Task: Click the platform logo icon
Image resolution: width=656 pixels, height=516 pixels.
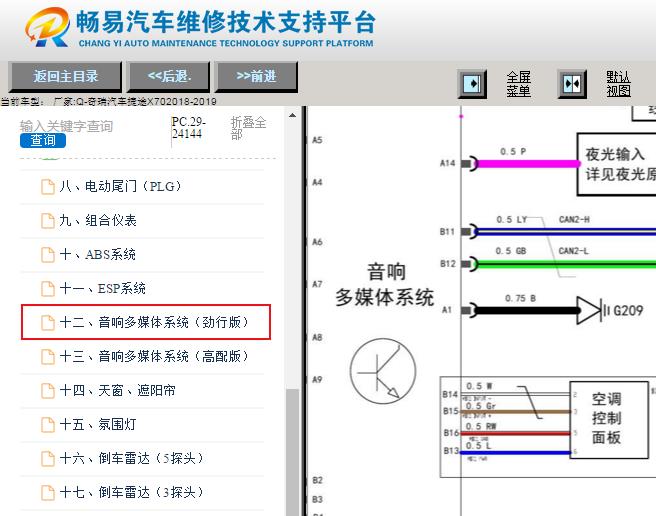Action: [x=47, y=26]
